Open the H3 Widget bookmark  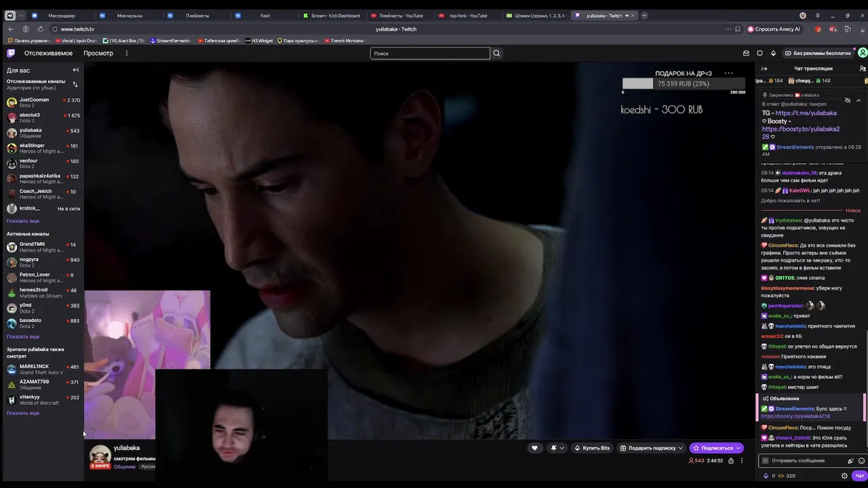click(259, 41)
